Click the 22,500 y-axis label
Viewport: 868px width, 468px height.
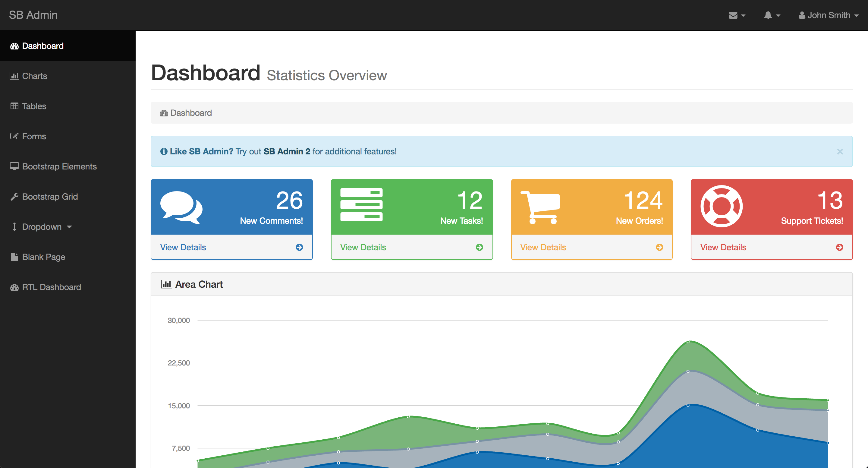pyautogui.click(x=179, y=363)
